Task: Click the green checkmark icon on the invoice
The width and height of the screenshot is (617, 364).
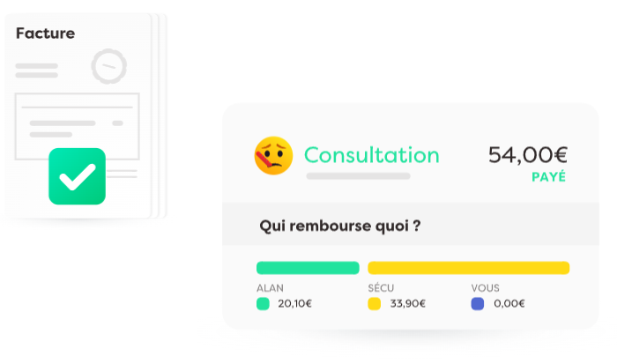Action: click(78, 176)
